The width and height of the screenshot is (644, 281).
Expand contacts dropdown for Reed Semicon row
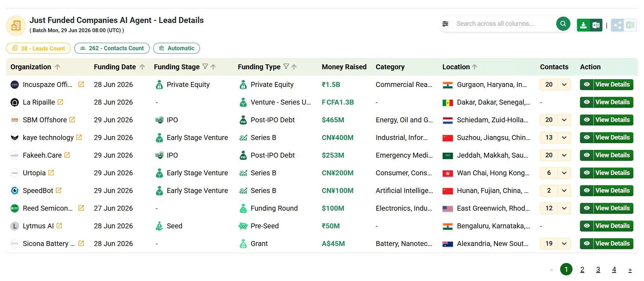[564, 208]
